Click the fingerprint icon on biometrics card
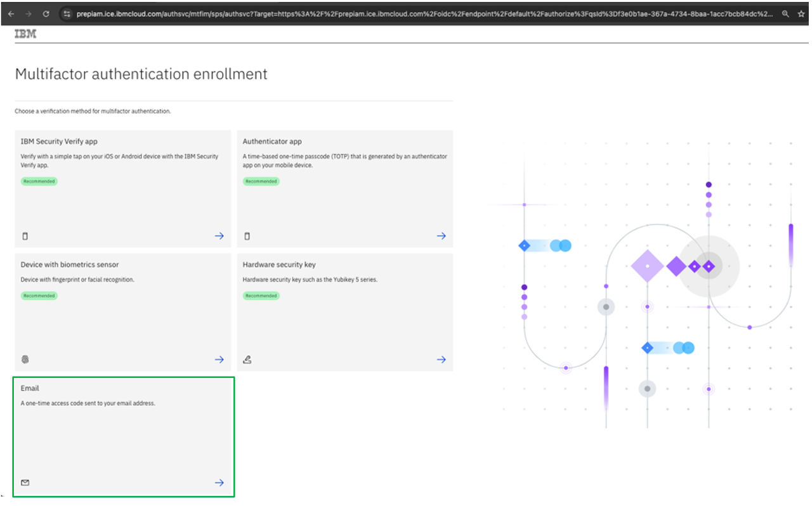 [25, 360]
